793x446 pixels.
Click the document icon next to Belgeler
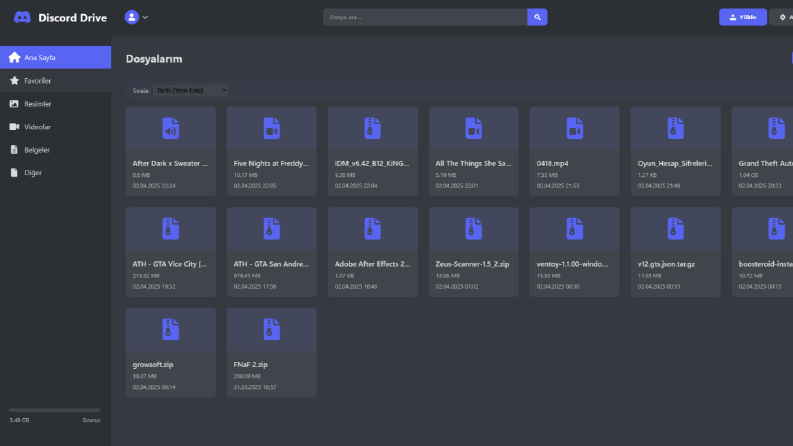tap(14, 150)
